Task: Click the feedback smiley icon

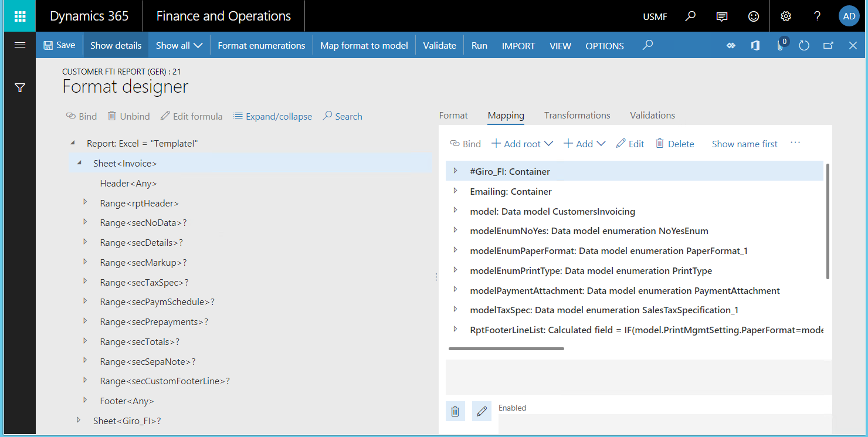Action: point(754,16)
